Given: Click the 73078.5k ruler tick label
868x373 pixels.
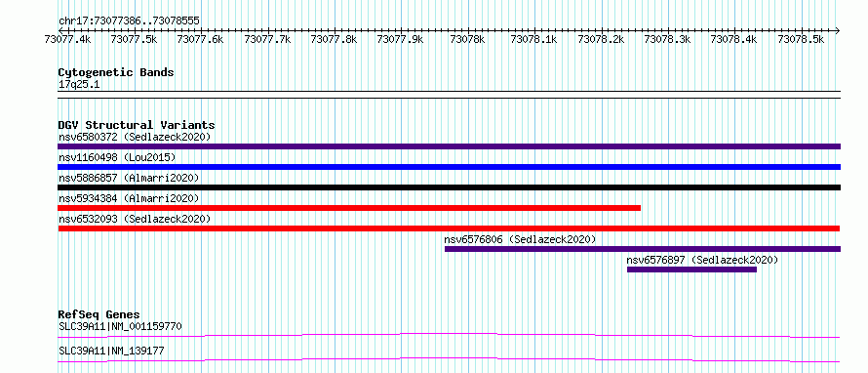Looking at the screenshot, I should click(x=802, y=39).
